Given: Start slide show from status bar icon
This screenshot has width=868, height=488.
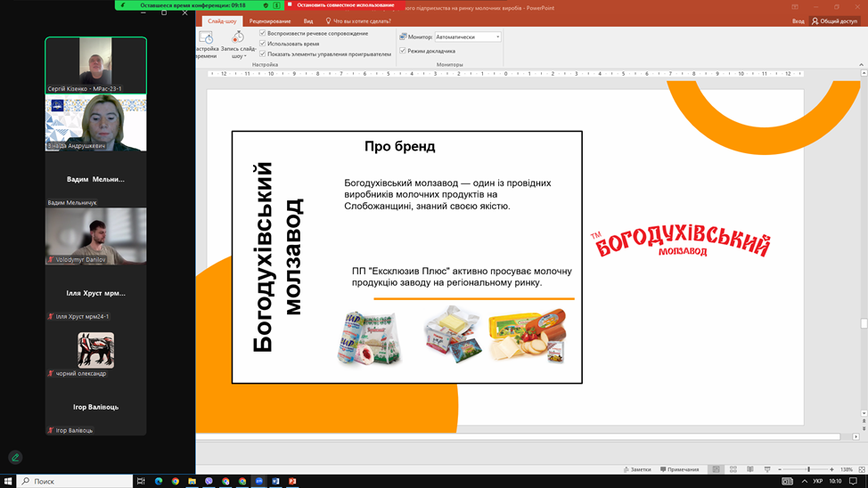Looking at the screenshot, I should [767, 469].
